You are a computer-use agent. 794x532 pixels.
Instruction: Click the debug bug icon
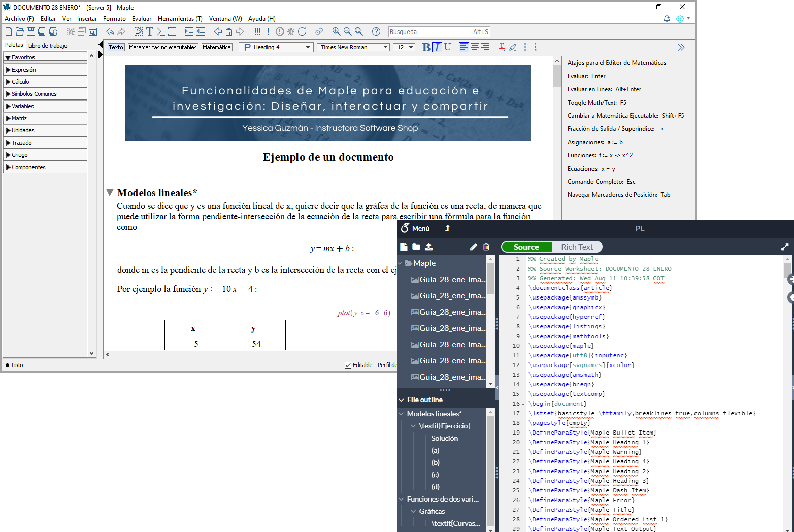(x=291, y=31)
